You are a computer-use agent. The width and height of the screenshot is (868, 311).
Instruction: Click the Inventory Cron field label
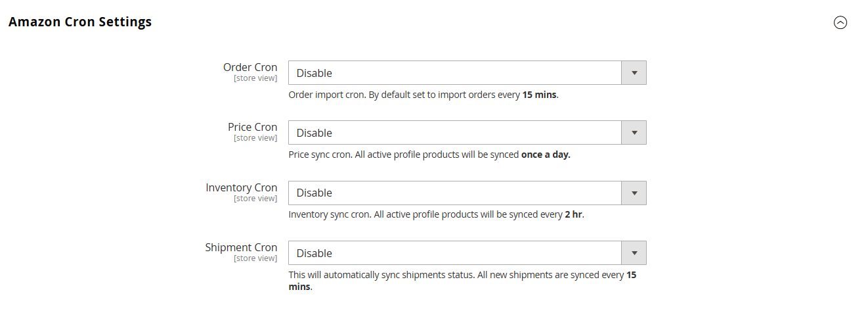click(x=242, y=187)
